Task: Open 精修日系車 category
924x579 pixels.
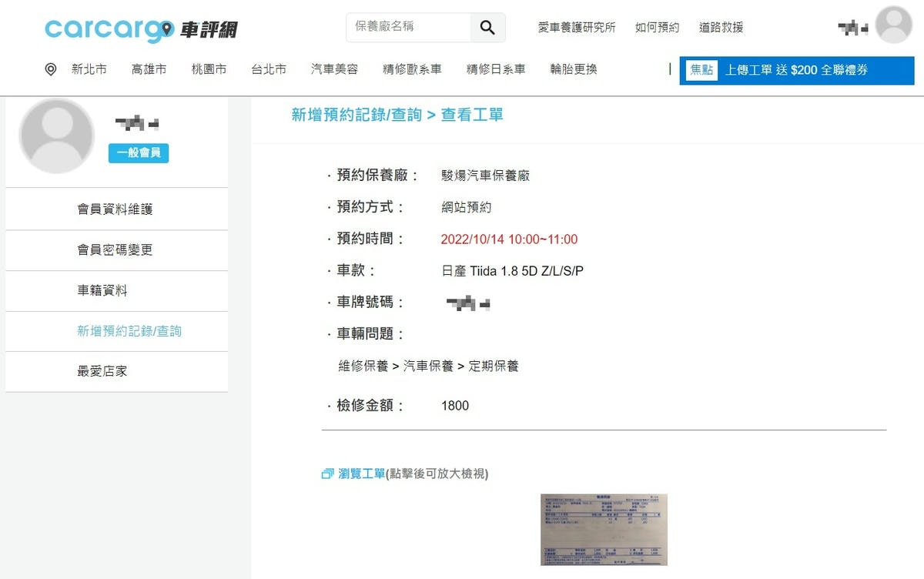Action: [x=496, y=69]
